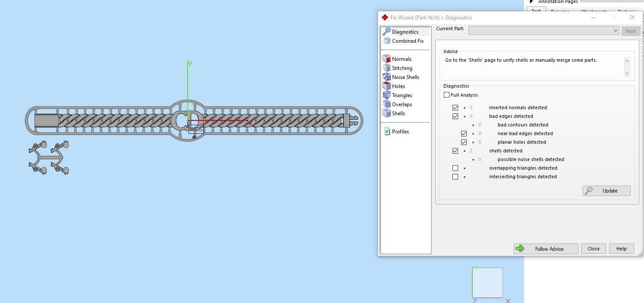Uncheck planar holes detected
The height and width of the screenshot is (303, 644).
tap(464, 142)
